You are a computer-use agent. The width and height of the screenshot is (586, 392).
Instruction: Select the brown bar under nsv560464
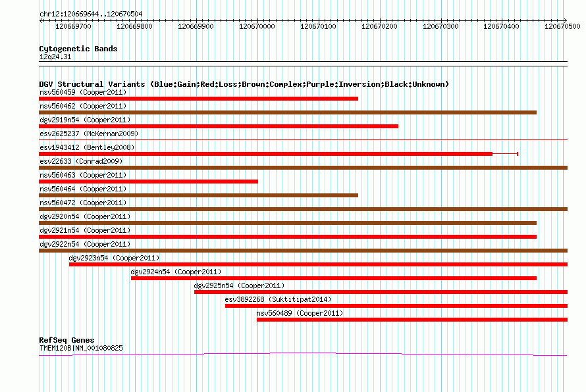(198, 195)
